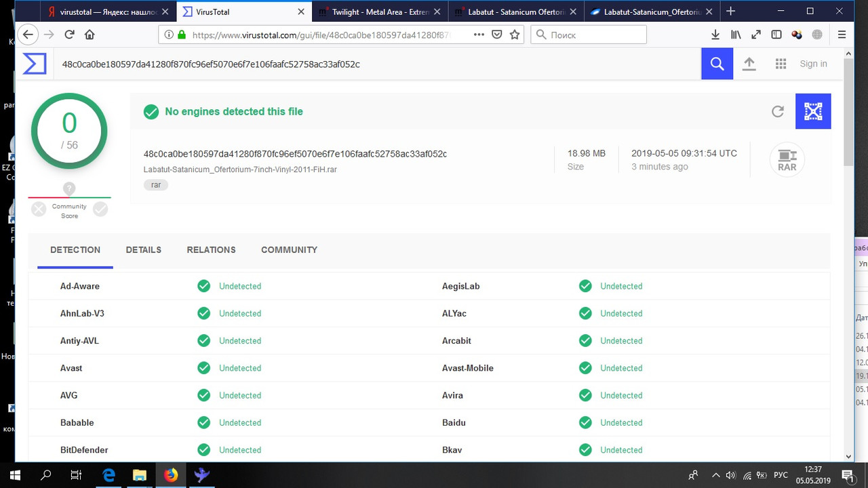
Task: Toggle the Firefox sidebar icon
Action: 776,35
